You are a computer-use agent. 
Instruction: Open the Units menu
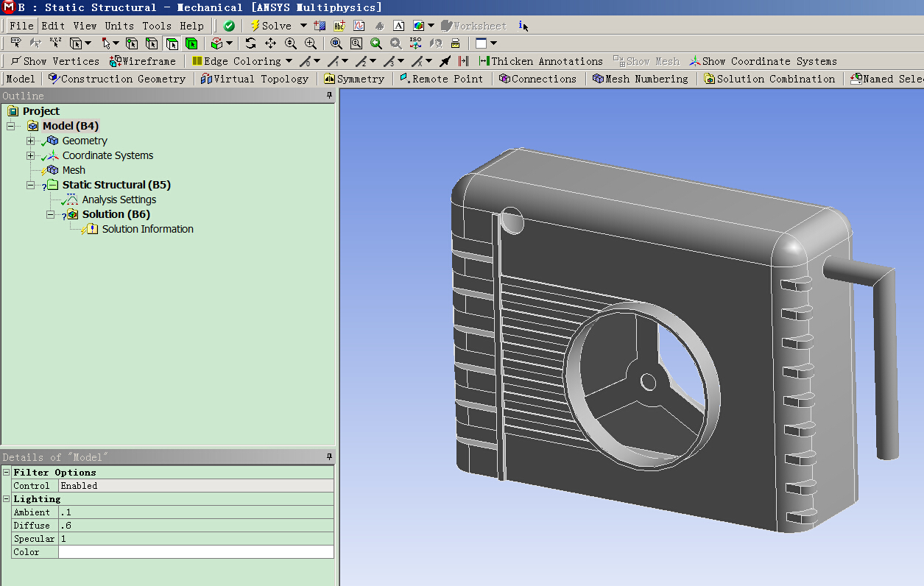pos(119,26)
